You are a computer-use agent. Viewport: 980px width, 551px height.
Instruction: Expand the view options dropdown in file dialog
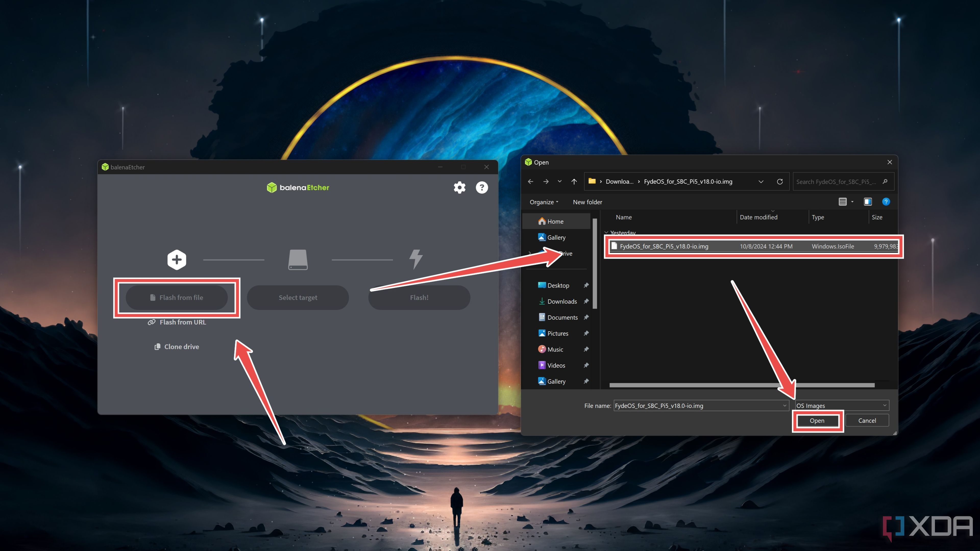(x=851, y=201)
